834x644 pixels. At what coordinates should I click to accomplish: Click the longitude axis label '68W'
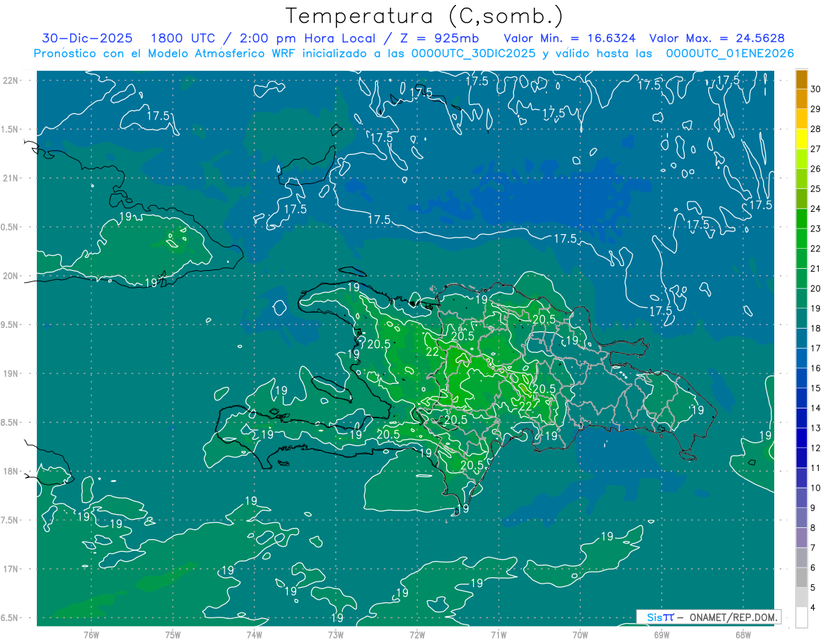click(x=743, y=634)
